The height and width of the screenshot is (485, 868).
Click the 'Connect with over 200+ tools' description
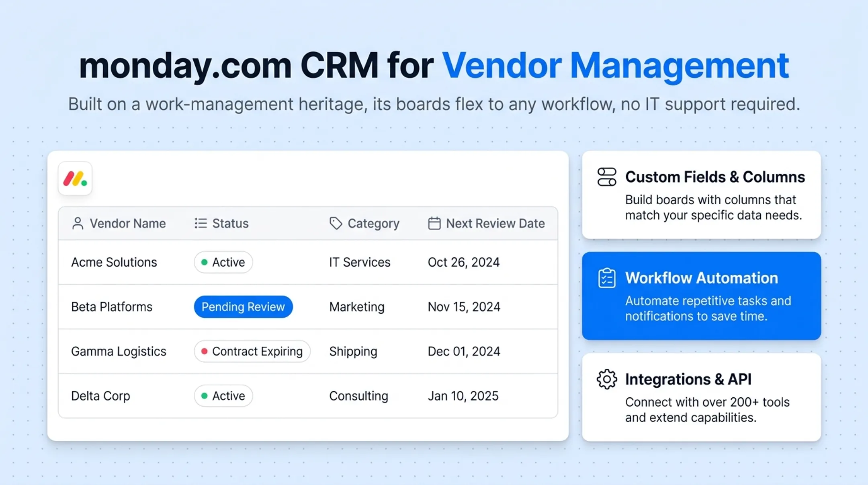tap(707, 410)
